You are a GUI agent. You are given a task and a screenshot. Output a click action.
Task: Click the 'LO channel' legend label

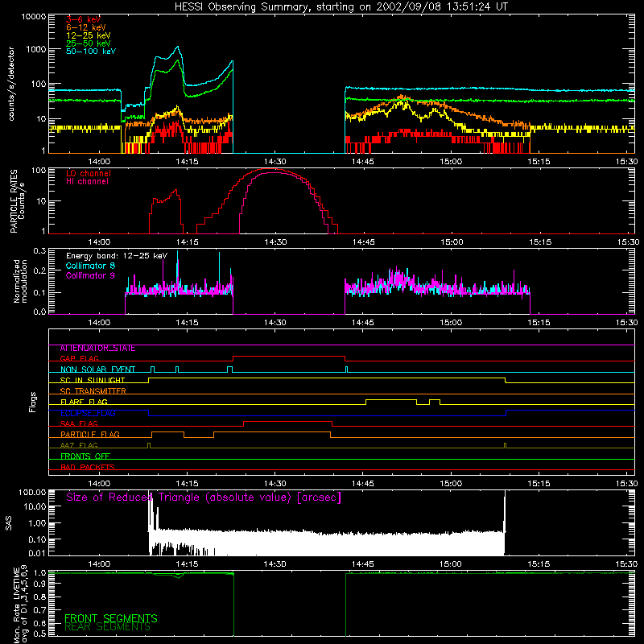(89, 173)
